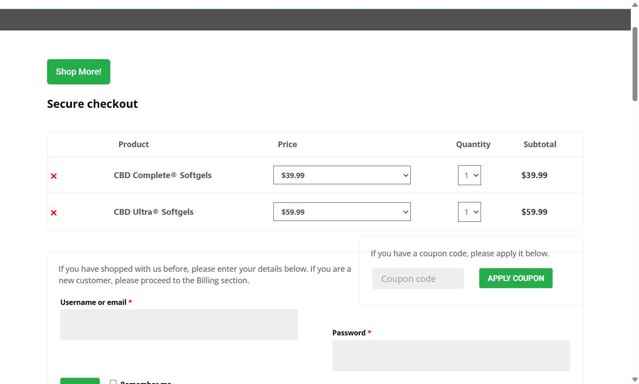Click the Secure checkout heading
Image resolution: width=639 pixels, height=384 pixels.
click(93, 104)
